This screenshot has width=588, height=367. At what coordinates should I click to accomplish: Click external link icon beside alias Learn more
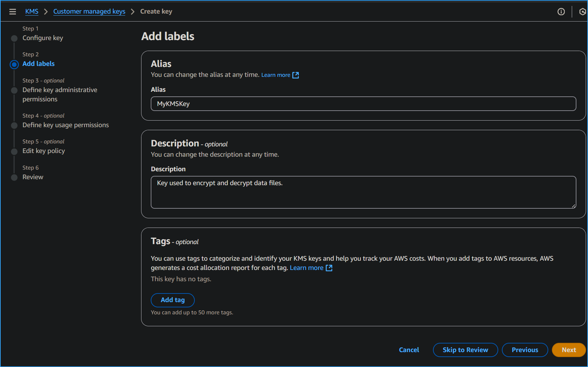pos(295,75)
